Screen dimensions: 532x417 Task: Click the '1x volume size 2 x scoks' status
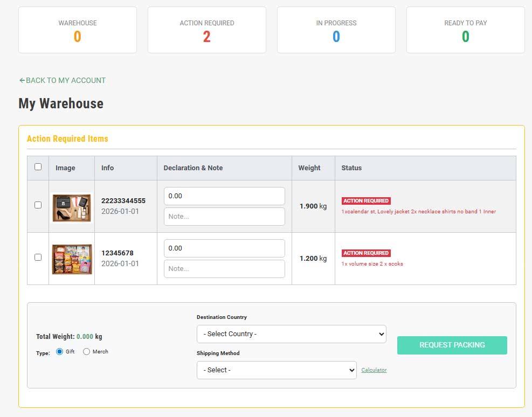pos(372,264)
